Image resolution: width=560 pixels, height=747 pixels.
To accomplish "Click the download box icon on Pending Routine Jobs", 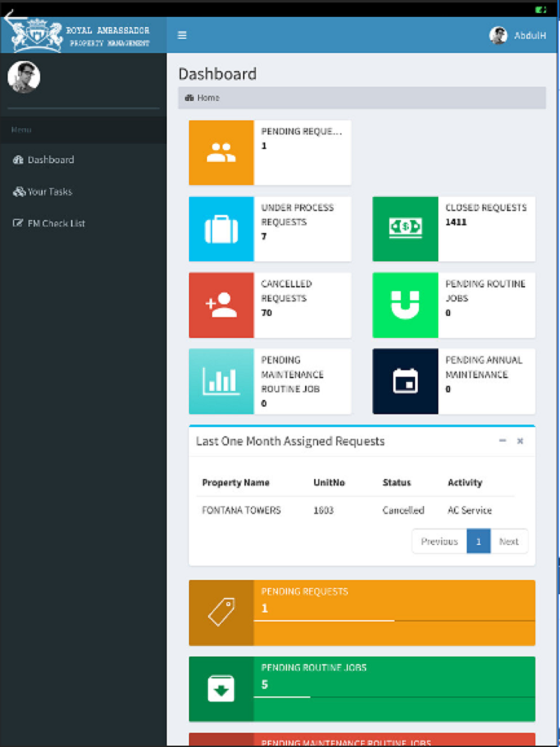I will (221, 688).
